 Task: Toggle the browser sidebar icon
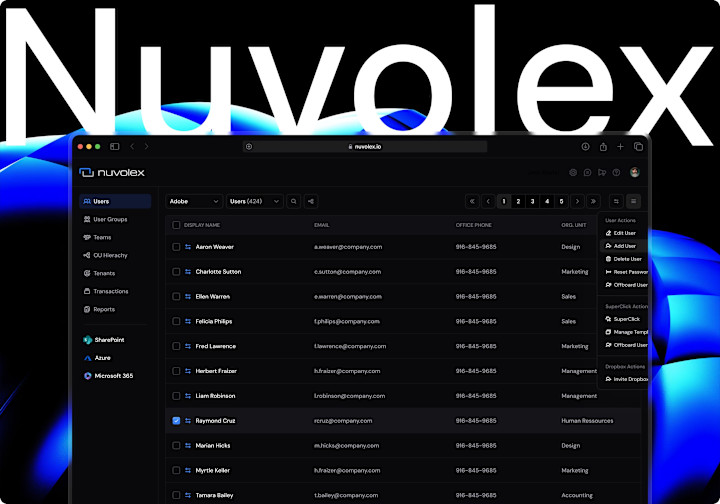115,146
